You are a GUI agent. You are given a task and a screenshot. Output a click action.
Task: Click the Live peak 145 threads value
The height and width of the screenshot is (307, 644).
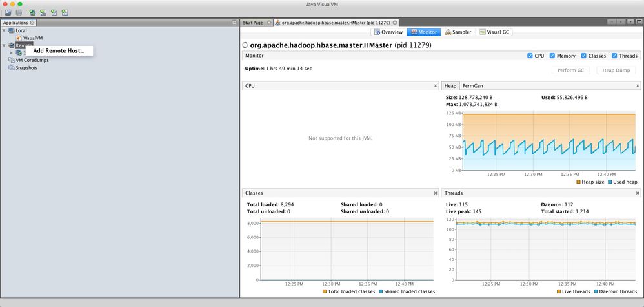pyautogui.click(x=464, y=211)
